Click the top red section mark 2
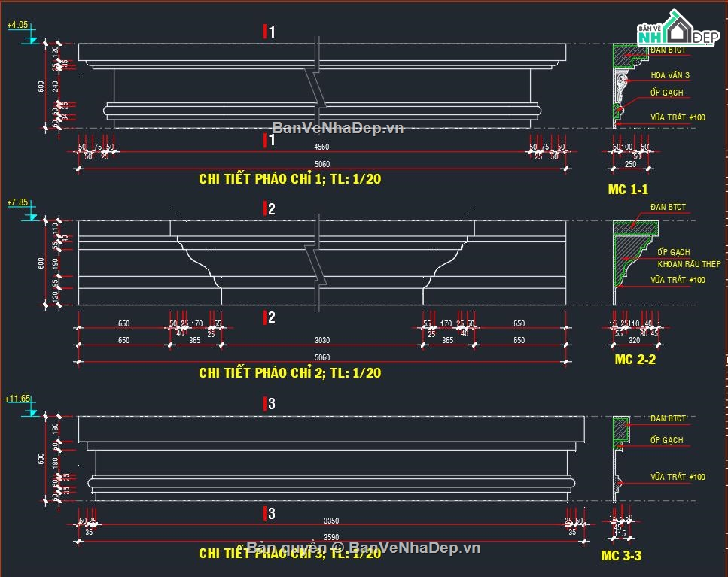728x577 pixels. (x=269, y=209)
